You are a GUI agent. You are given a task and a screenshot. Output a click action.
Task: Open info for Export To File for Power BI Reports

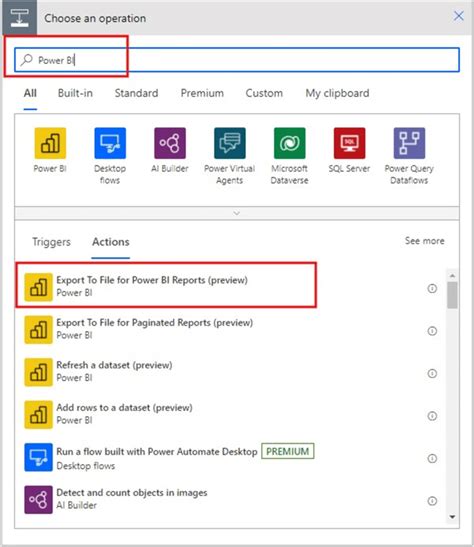tap(432, 289)
